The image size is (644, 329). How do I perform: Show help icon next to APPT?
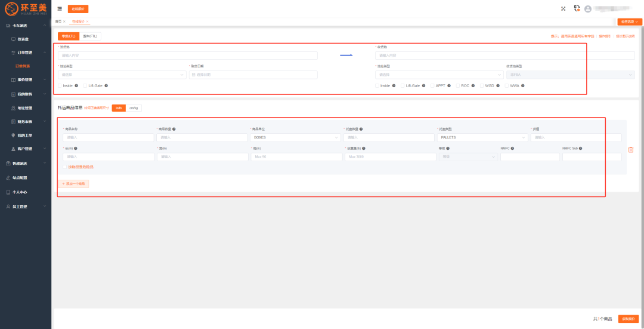point(449,85)
